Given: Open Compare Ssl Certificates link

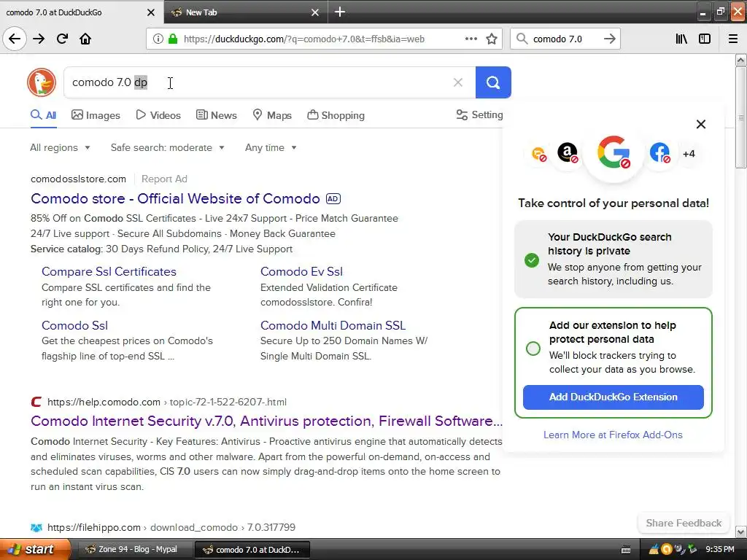Looking at the screenshot, I should (109, 271).
